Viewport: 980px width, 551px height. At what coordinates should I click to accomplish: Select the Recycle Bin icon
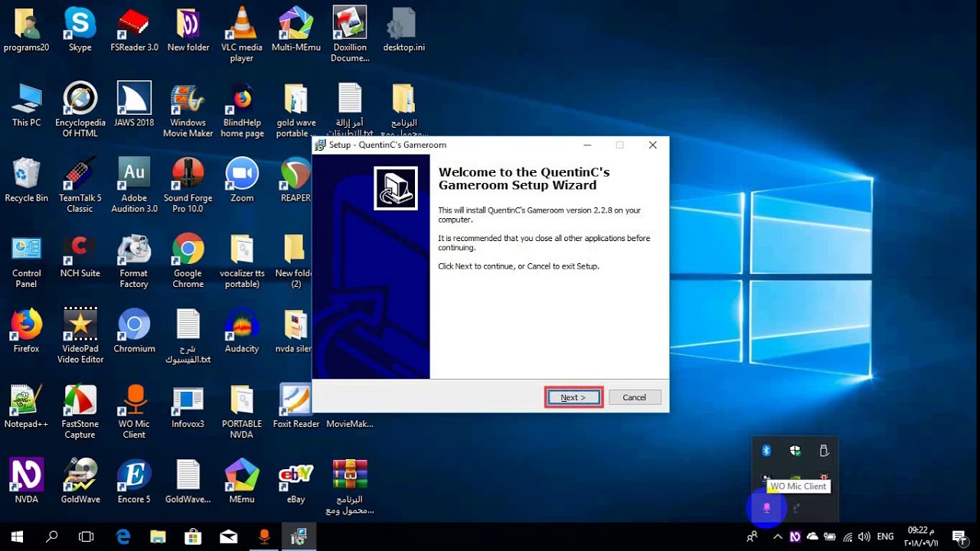(x=27, y=181)
